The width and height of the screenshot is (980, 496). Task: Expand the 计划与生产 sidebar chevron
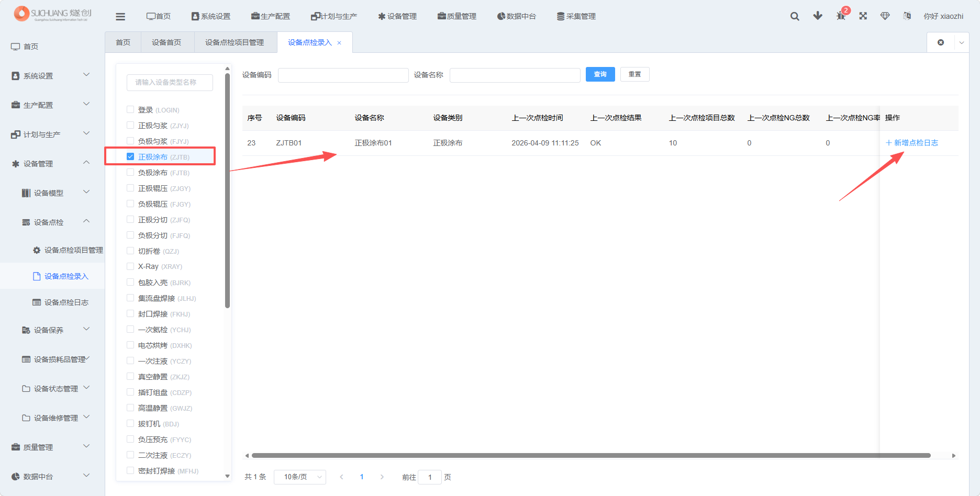point(86,133)
